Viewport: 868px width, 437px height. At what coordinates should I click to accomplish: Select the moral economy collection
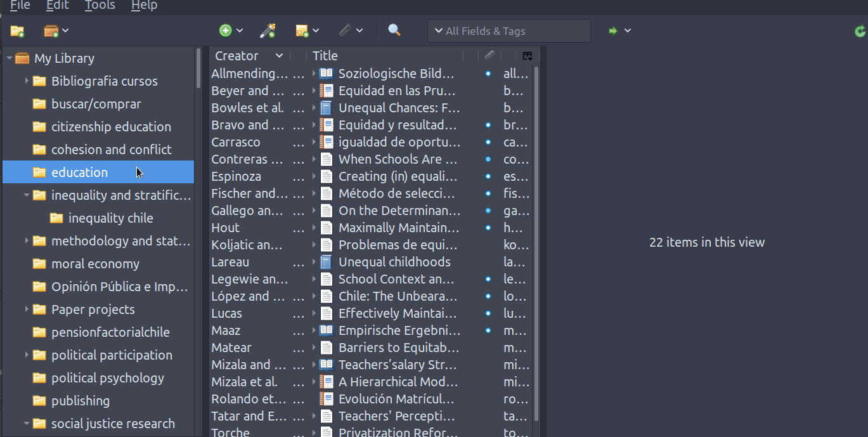click(95, 264)
